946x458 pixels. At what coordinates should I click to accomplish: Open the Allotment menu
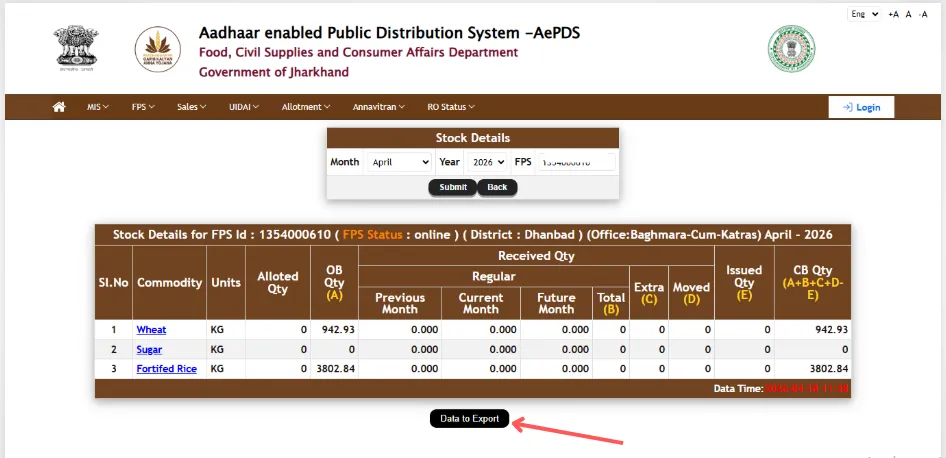point(306,107)
